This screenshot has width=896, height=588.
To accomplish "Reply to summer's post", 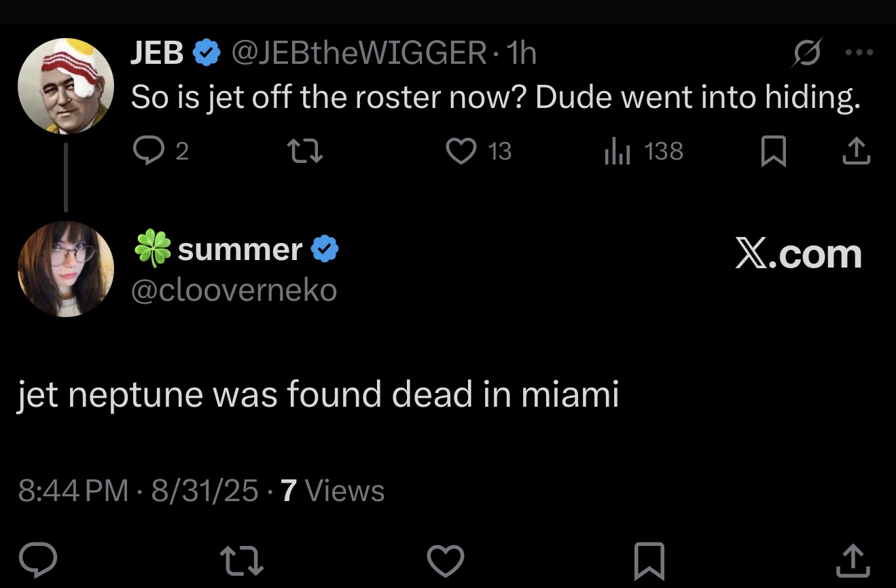I will (37, 559).
